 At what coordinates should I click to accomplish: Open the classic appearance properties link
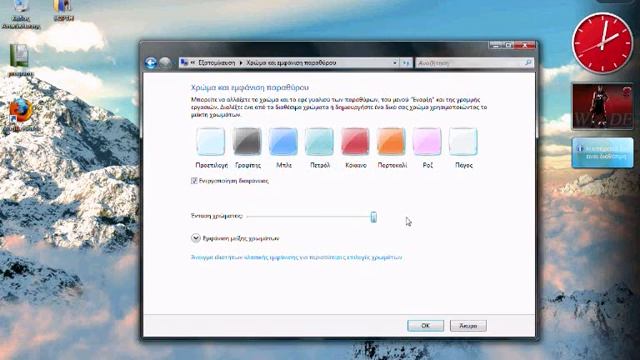pos(297,257)
